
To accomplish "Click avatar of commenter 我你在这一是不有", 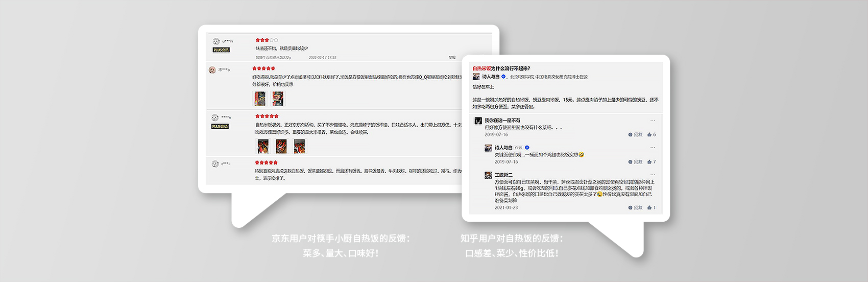I will point(478,121).
